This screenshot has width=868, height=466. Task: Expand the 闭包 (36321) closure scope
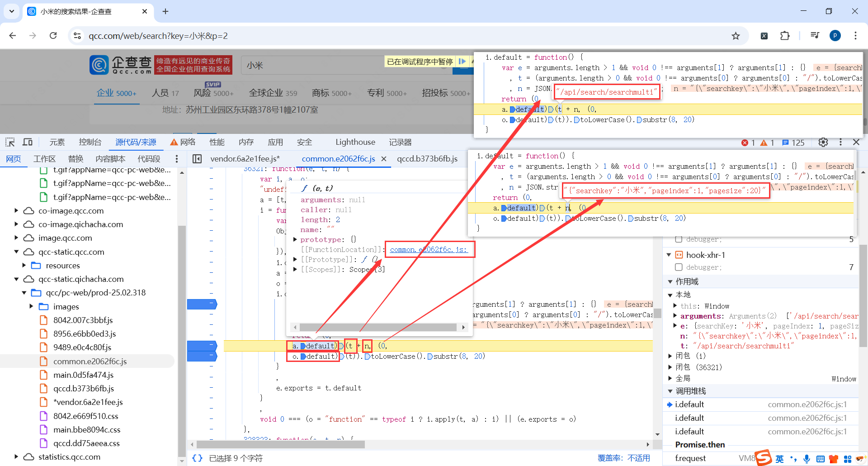tap(670, 367)
